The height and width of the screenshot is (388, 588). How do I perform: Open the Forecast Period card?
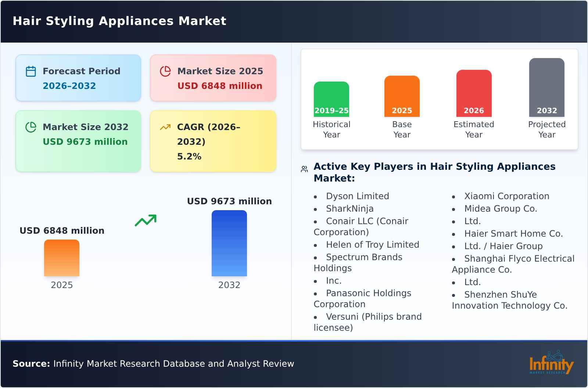click(x=78, y=78)
